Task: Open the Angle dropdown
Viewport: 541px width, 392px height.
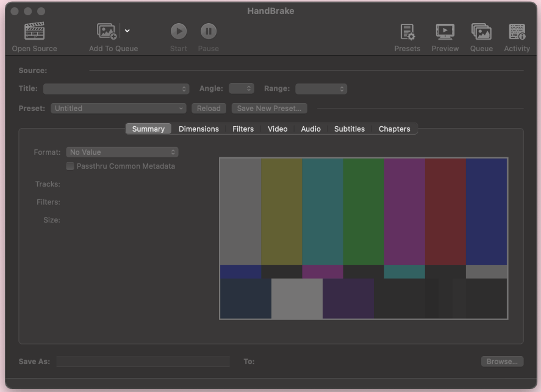Action: pyautogui.click(x=242, y=88)
